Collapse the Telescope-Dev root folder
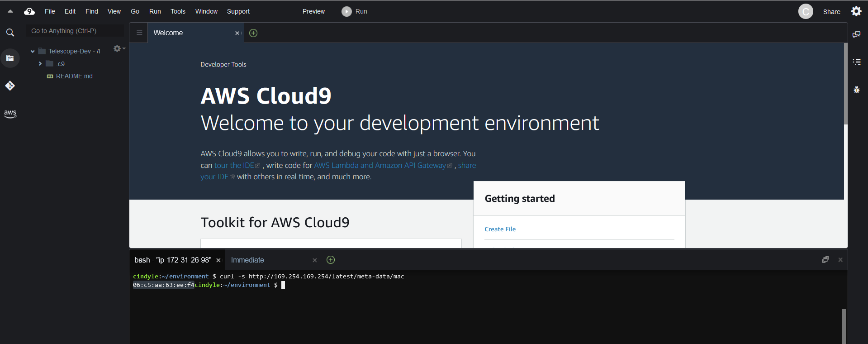Viewport: 868px width, 344px height. pyautogui.click(x=33, y=52)
